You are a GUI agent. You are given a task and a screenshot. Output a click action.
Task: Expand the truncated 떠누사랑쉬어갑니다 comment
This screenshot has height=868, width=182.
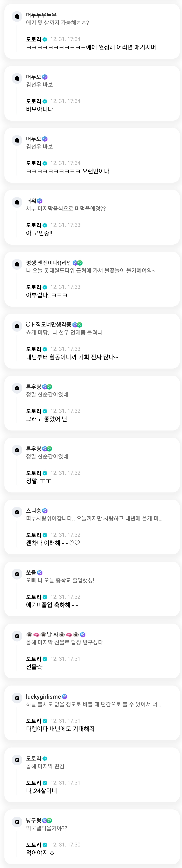click(x=94, y=518)
